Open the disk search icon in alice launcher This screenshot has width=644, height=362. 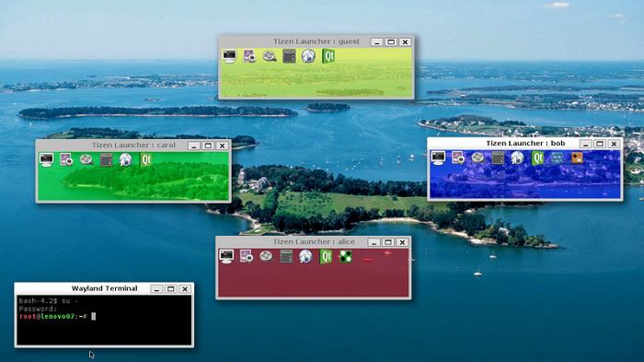click(267, 256)
